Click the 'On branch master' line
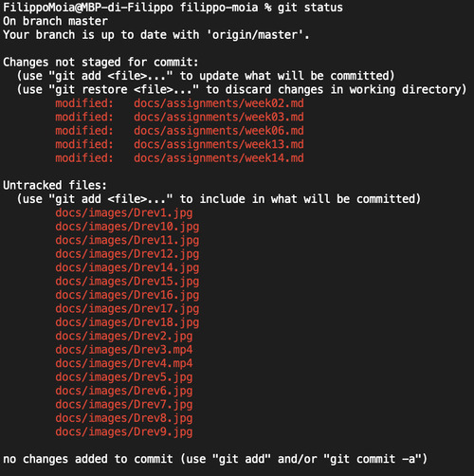 [55, 22]
